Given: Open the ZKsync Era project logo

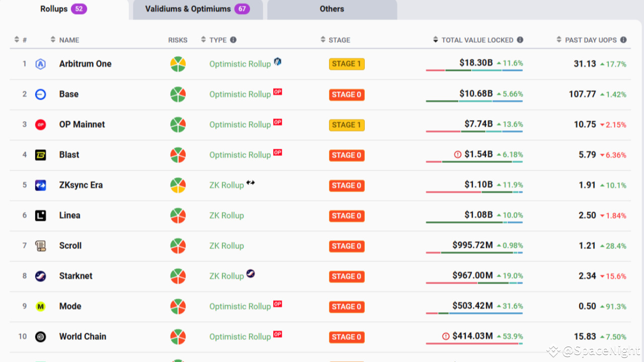Looking at the screenshot, I should click(40, 185).
